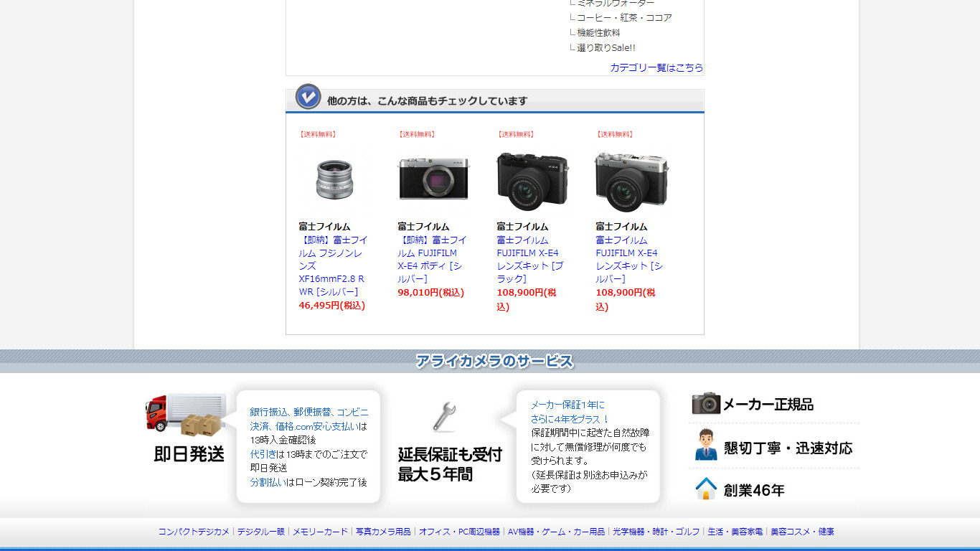Open the 美容コスメ・健康 footer menu
The height and width of the screenshot is (551, 980).
click(x=802, y=532)
